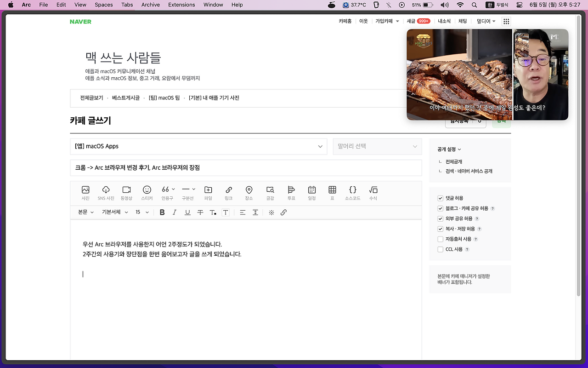Add a location with 장소 icon
The image size is (588, 368).
pyautogui.click(x=249, y=193)
